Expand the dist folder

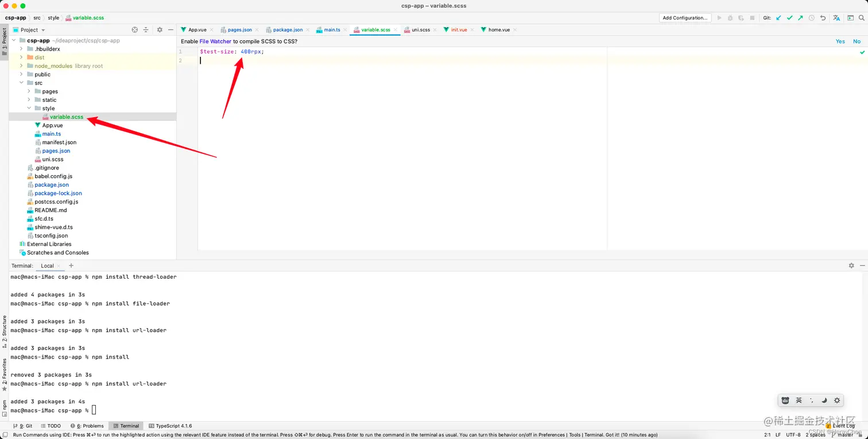coord(21,57)
